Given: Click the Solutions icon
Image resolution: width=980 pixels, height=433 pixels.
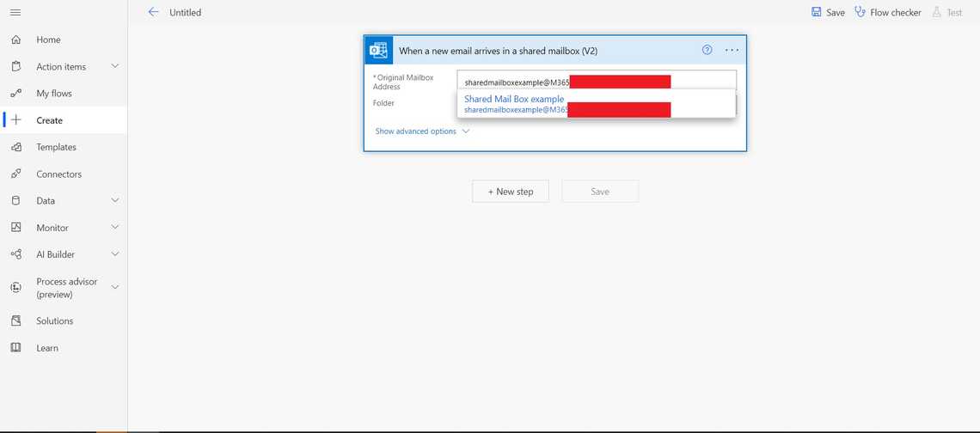Looking at the screenshot, I should 16,320.
